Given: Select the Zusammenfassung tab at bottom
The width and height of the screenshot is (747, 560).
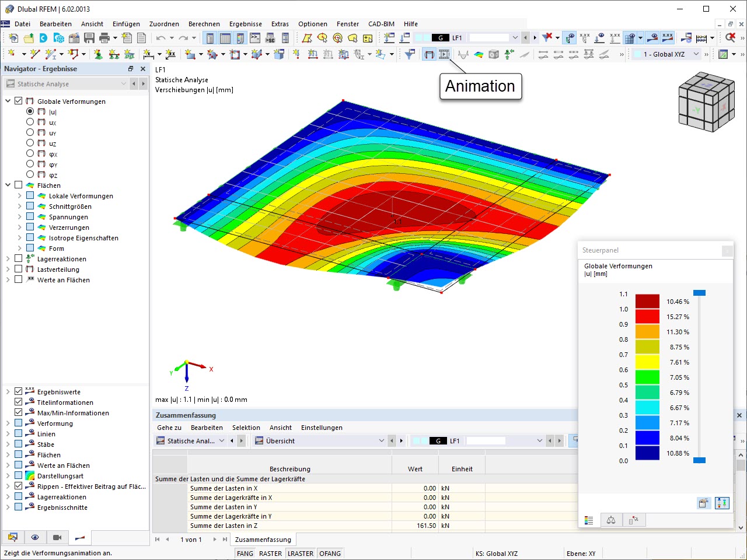Looking at the screenshot, I should tap(263, 540).
